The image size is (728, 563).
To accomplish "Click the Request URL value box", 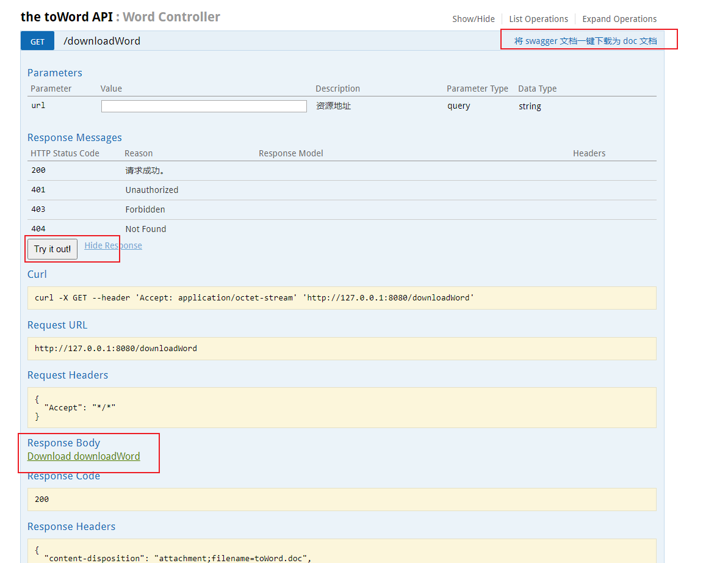I will (x=342, y=349).
